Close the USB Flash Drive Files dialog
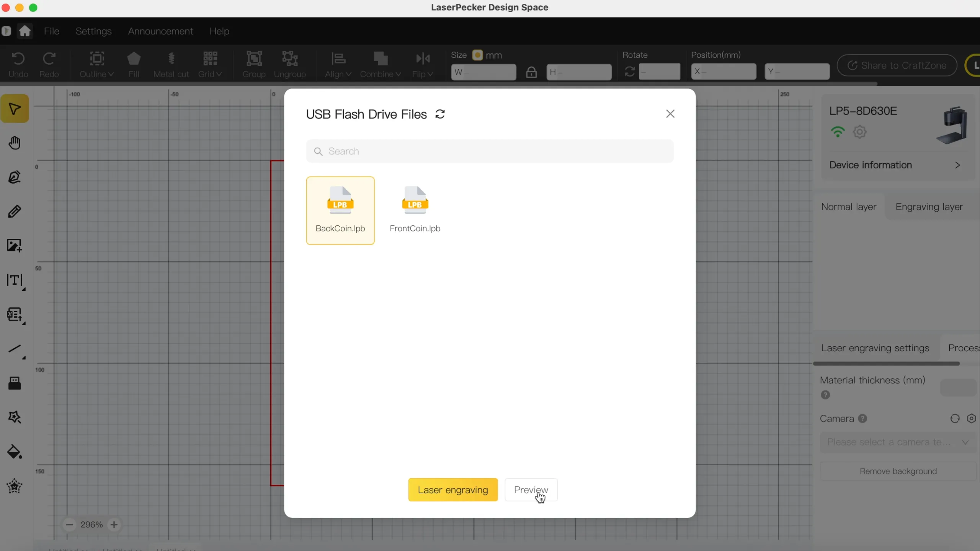Image resolution: width=980 pixels, height=551 pixels. (x=670, y=114)
